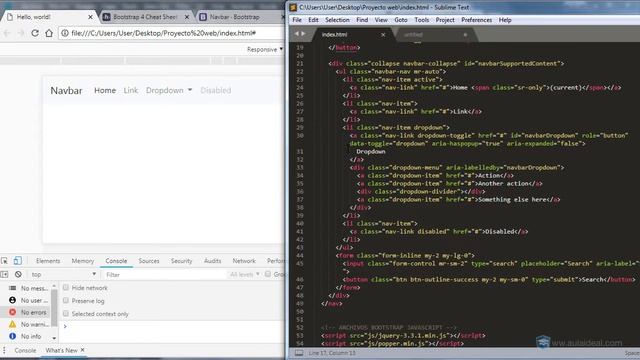
Task: Reload the page in Chrome
Action: click(35, 33)
